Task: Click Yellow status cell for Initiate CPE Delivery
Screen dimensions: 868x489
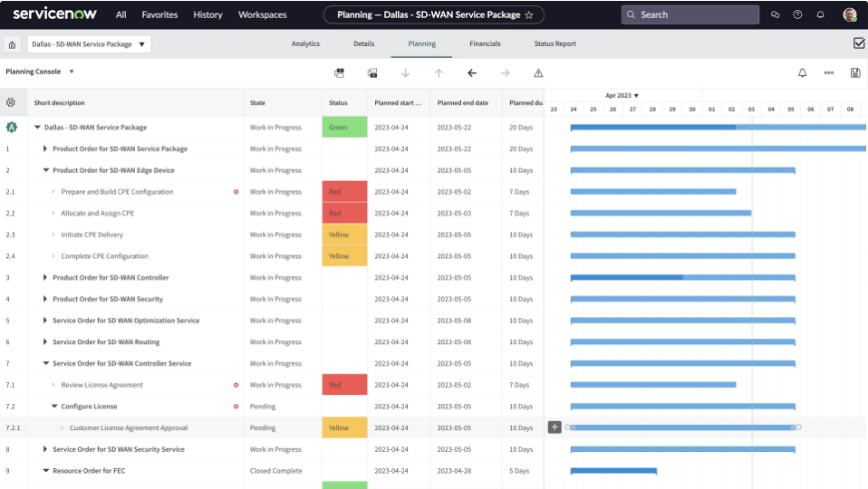Action: 344,235
